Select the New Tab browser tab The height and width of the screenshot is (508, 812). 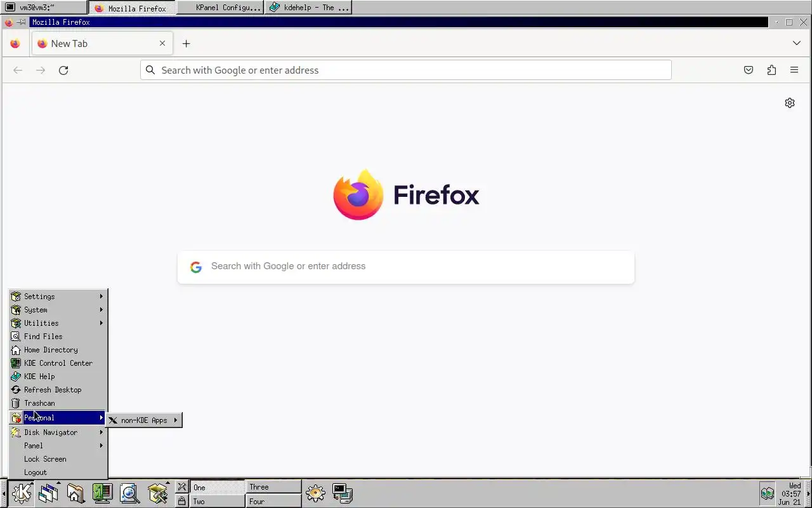click(x=101, y=44)
